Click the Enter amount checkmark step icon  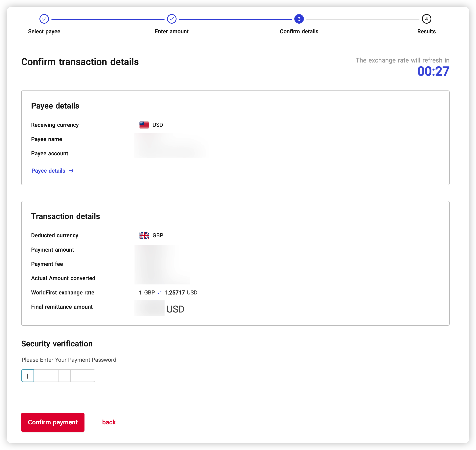(x=172, y=19)
